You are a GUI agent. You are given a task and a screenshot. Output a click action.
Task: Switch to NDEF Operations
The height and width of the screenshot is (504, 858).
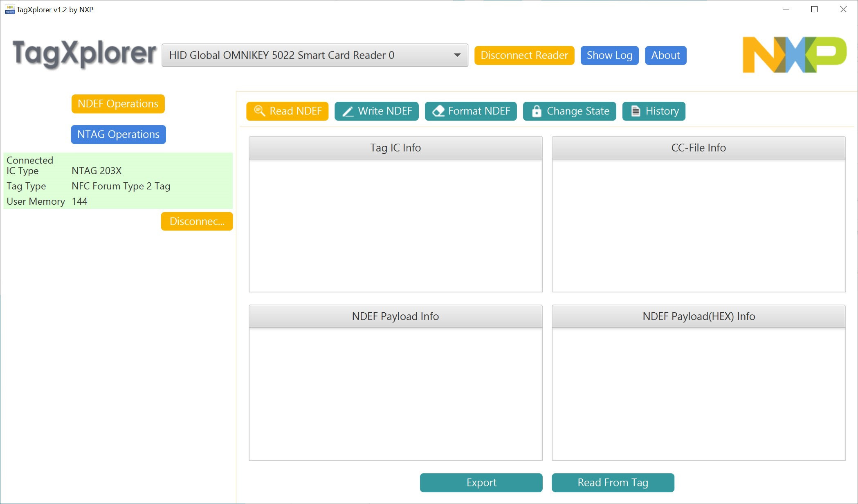pos(118,104)
